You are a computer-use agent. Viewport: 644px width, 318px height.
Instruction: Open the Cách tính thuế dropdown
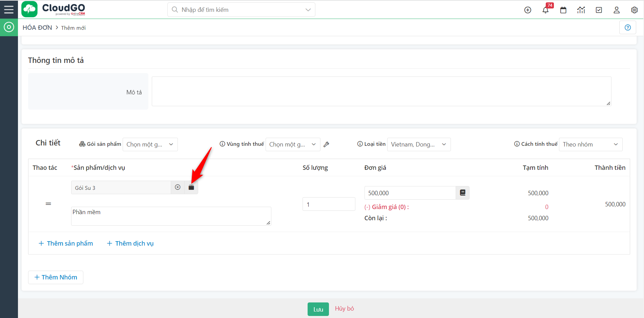pyautogui.click(x=590, y=144)
